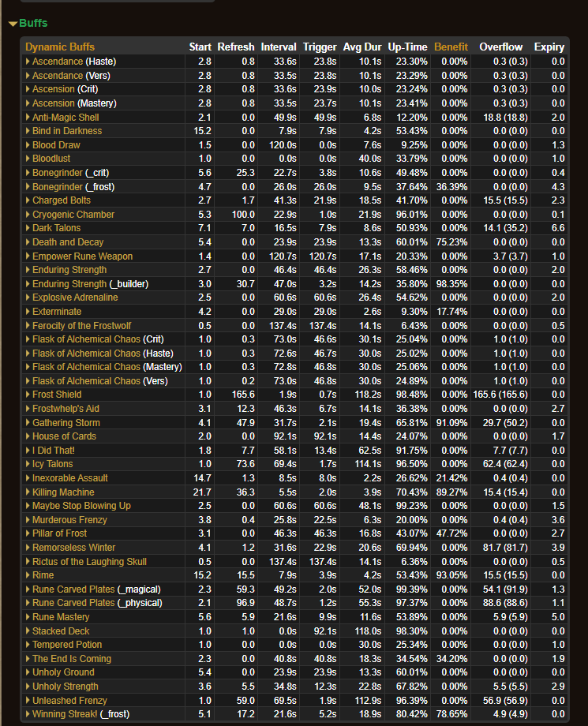Open the Death and Decay buff link

click(x=68, y=242)
